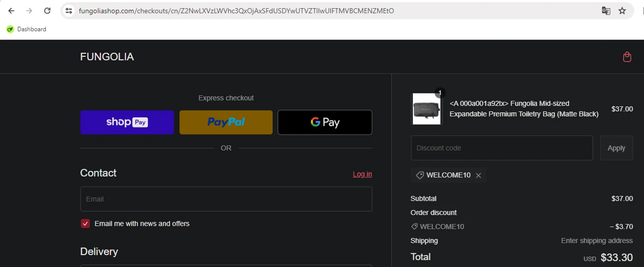This screenshot has height=267, width=644.
Task: Click the WELCOME10 tag icon under Order discount
Action: click(414, 227)
